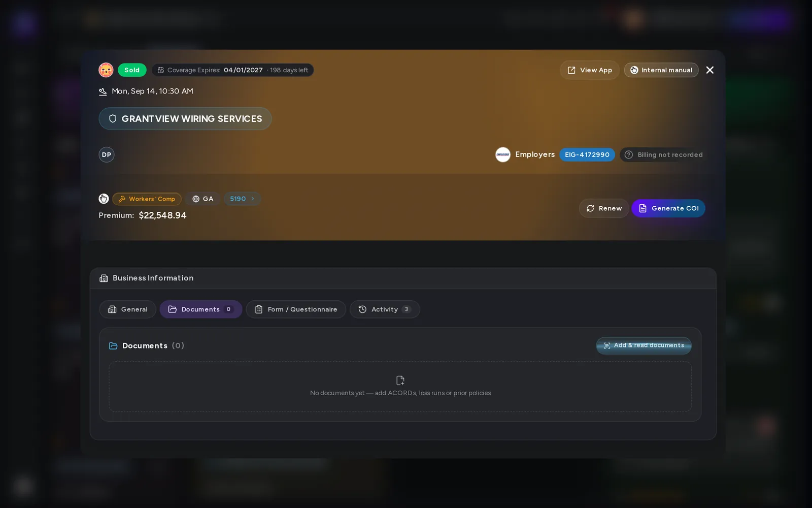Image resolution: width=812 pixels, height=508 pixels.
Task: Click the Renew button
Action: [x=604, y=208]
